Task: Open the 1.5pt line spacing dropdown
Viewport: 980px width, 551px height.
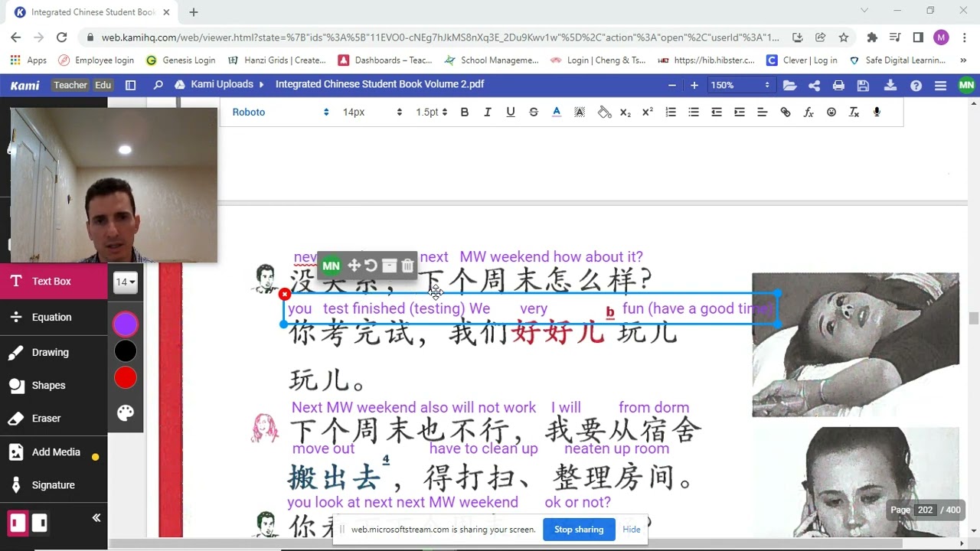Action: pos(431,112)
